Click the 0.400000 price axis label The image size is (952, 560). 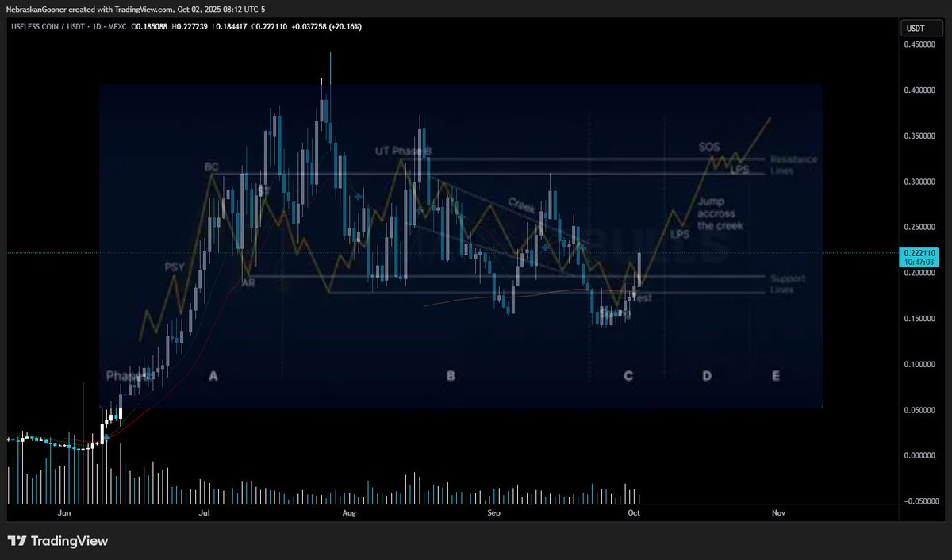pos(921,90)
